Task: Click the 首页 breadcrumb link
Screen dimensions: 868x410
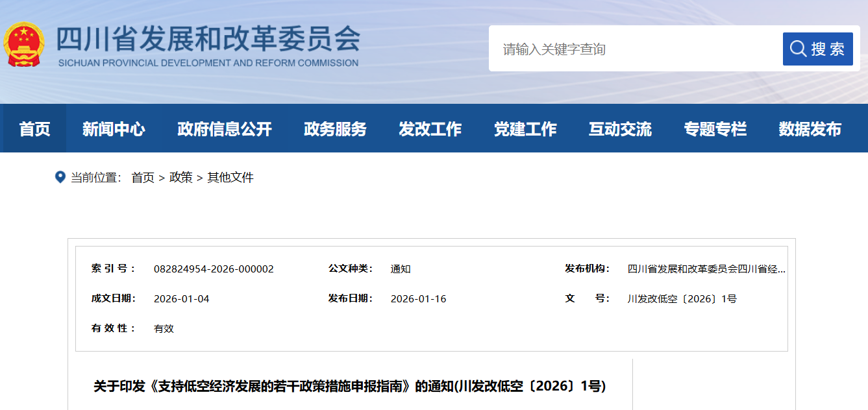Action: (143, 178)
